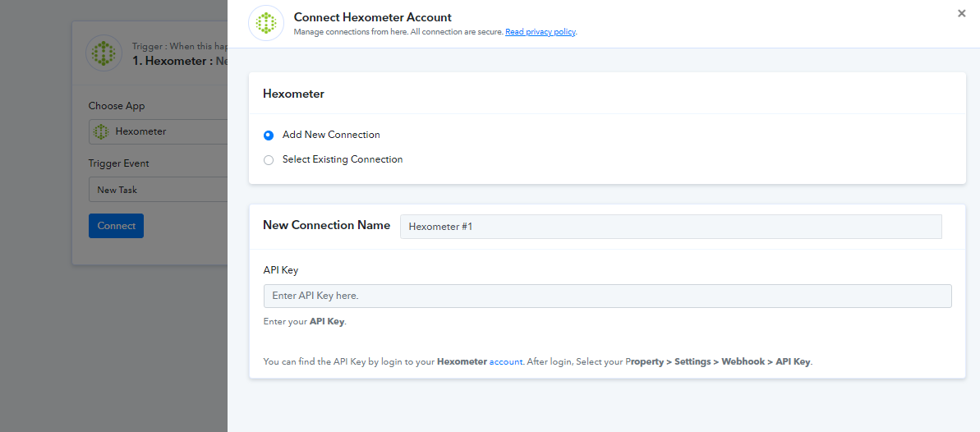The height and width of the screenshot is (432, 980).
Task: Click the 'API Key' field label
Action: [281, 270]
